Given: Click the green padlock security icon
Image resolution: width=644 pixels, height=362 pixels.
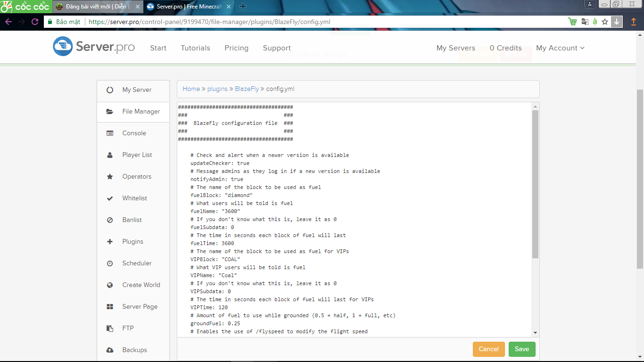Looking at the screenshot, I should pos(50,22).
